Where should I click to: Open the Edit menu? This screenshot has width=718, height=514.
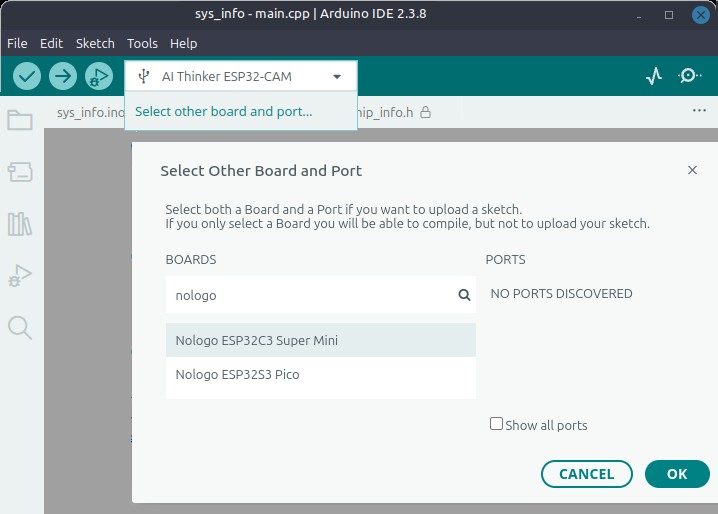(x=51, y=44)
